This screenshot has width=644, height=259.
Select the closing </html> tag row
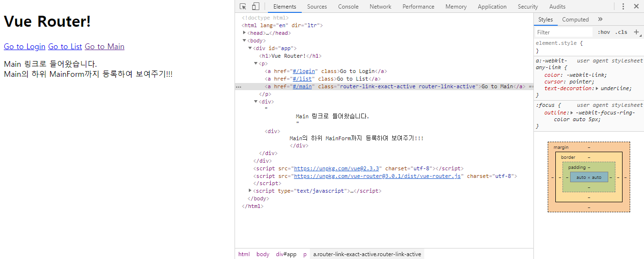(x=253, y=207)
